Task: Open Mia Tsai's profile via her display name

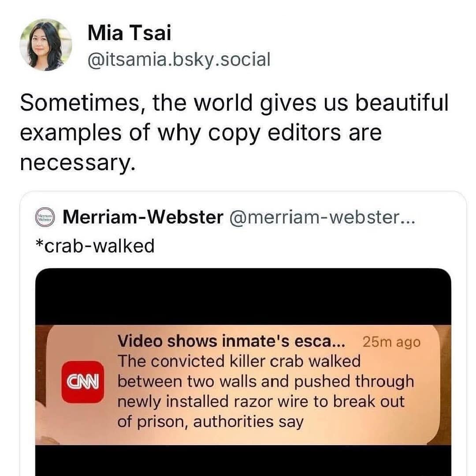Action: click(x=128, y=32)
